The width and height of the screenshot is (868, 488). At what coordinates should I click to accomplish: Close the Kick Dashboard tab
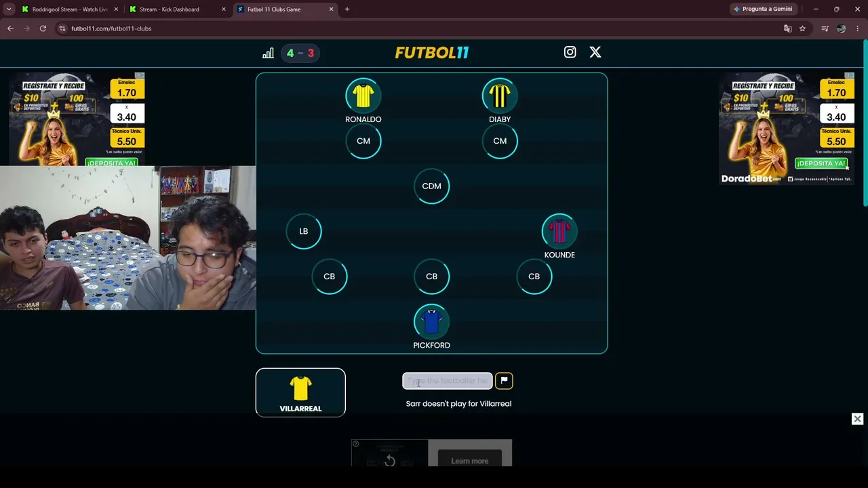tap(224, 9)
